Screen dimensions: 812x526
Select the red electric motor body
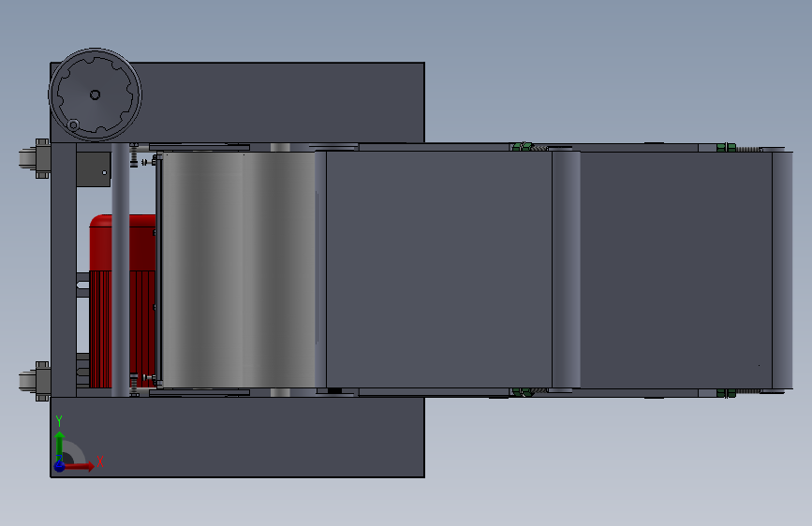tap(123, 300)
